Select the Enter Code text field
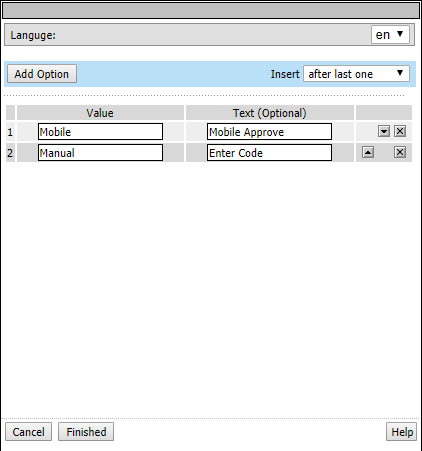Image resolution: width=422 pixels, height=451 pixels. pos(269,153)
